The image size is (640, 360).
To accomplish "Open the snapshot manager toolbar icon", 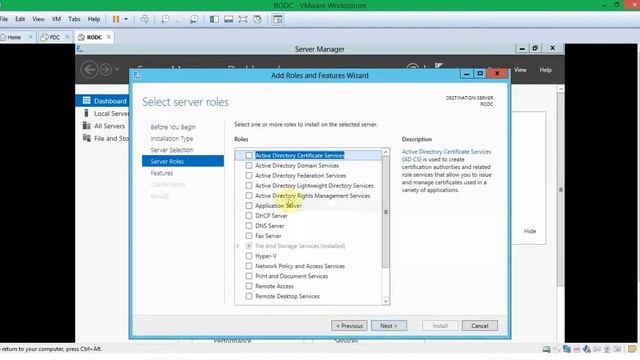I will (194, 19).
